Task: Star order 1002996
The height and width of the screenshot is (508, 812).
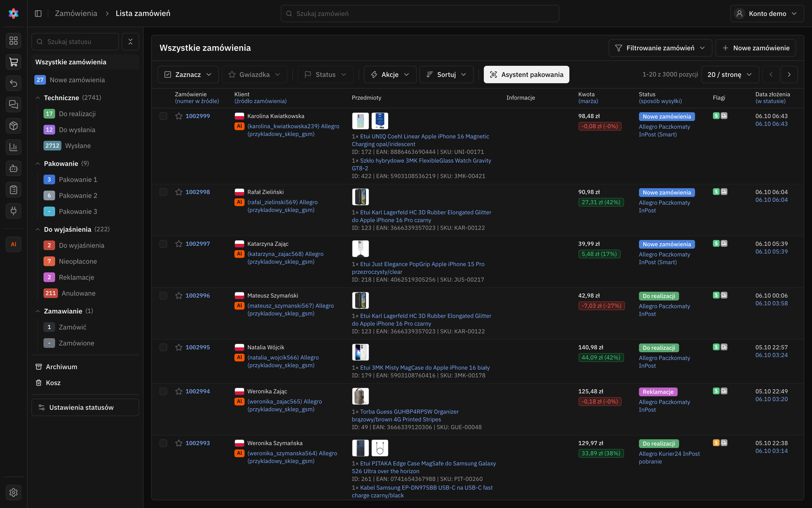Action: 179,295
